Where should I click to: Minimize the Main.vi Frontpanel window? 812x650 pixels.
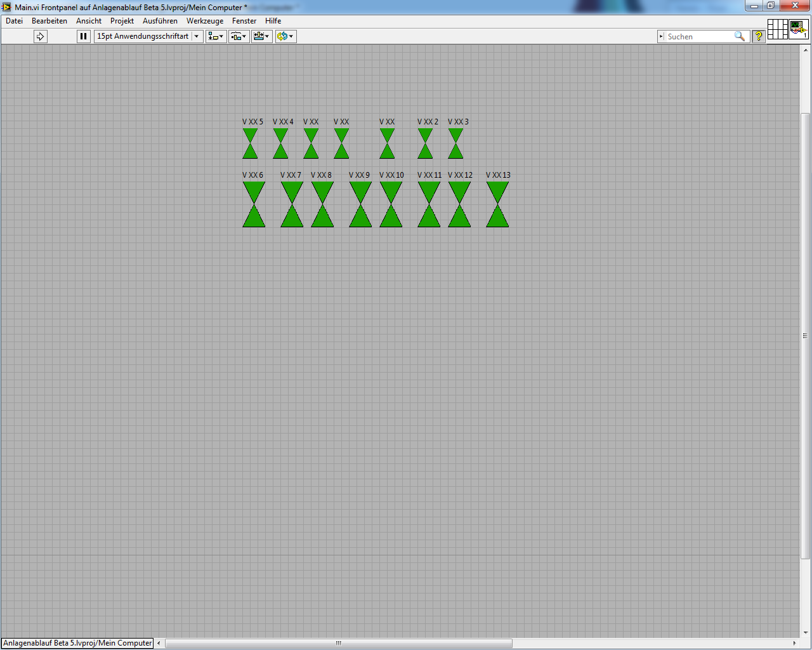point(754,6)
